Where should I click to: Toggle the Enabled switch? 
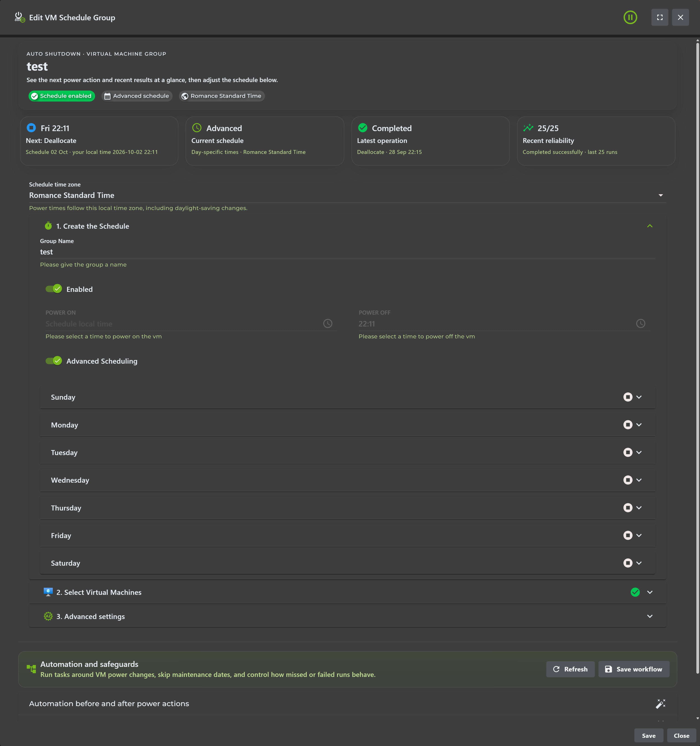click(54, 289)
